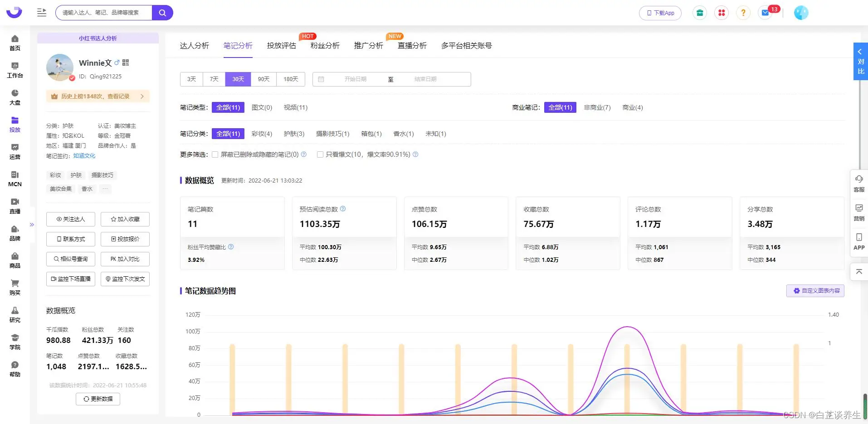Show info for 粉丝平均赞藏比 help icon

click(x=231, y=247)
